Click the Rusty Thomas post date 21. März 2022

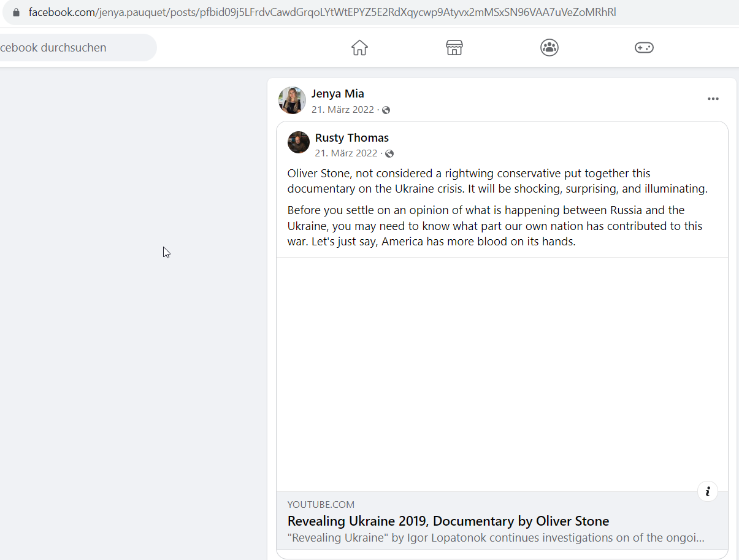pyautogui.click(x=347, y=153)
